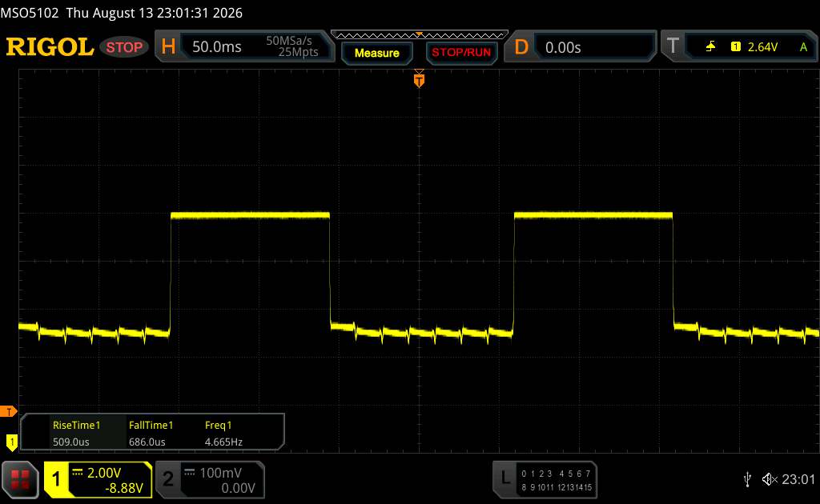Click the waveform memory position bar
The width and height of the screenshot is (820, 504).
tap(420, 35)
